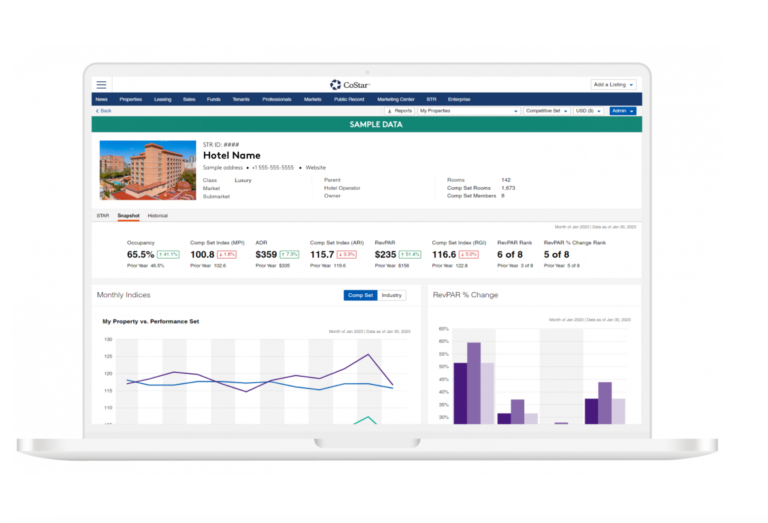Image resolution: width=768 pixels, height=523 pixels.
Task: Click the Occupancy green change badge
Action: coord(168,255)
